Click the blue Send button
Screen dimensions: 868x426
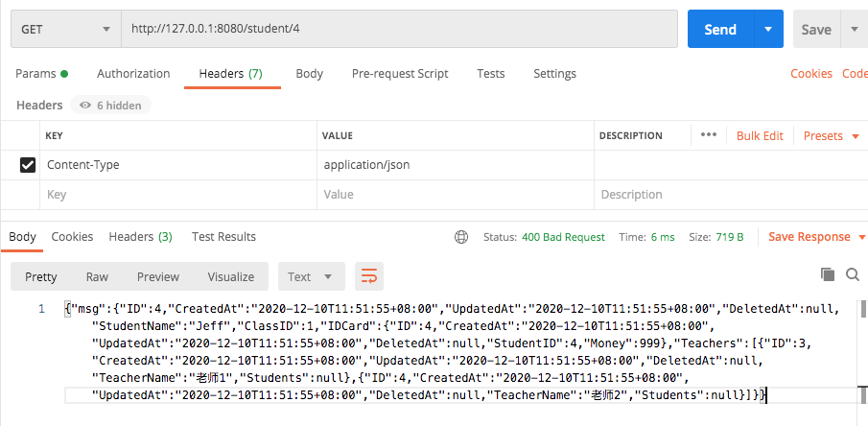tap(720, 30)
